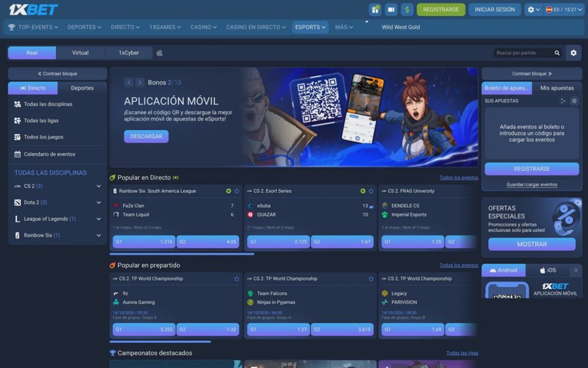Image resolution: width=588 pixels, height=368 pixels.
Task: Play live stream for eSuba vs QUAZAR
Action: (363, 191)
